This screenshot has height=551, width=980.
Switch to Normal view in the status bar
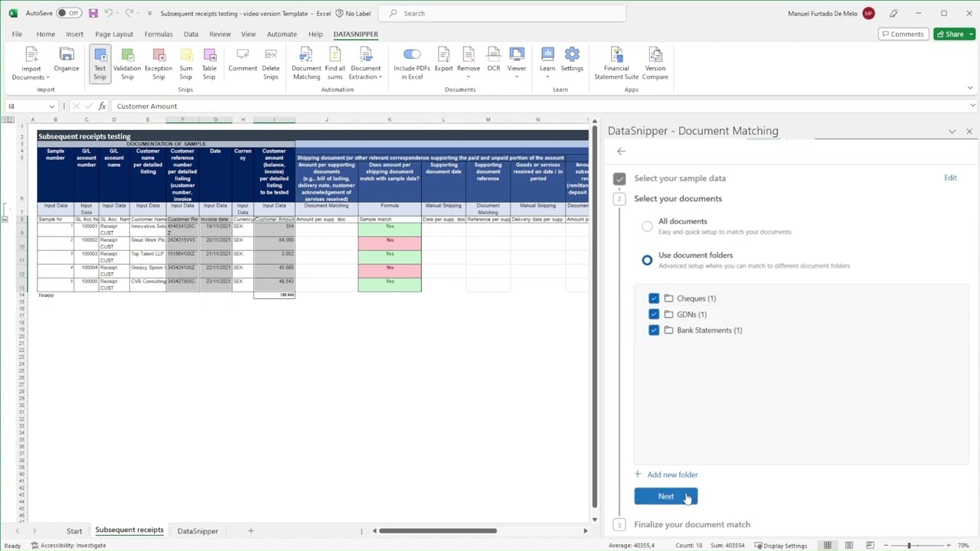point(827,546)
